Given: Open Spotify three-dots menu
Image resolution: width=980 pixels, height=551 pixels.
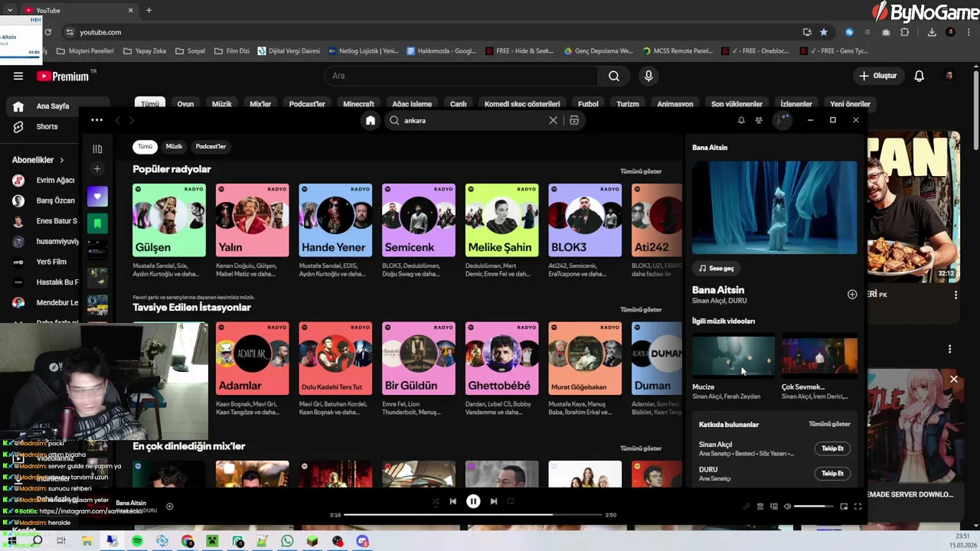Looking at the screenshot, I should [96, 120].
